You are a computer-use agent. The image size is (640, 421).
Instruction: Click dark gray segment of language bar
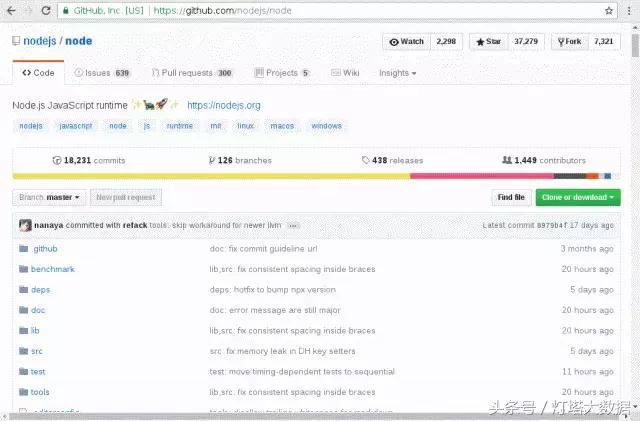coord(570,176)
